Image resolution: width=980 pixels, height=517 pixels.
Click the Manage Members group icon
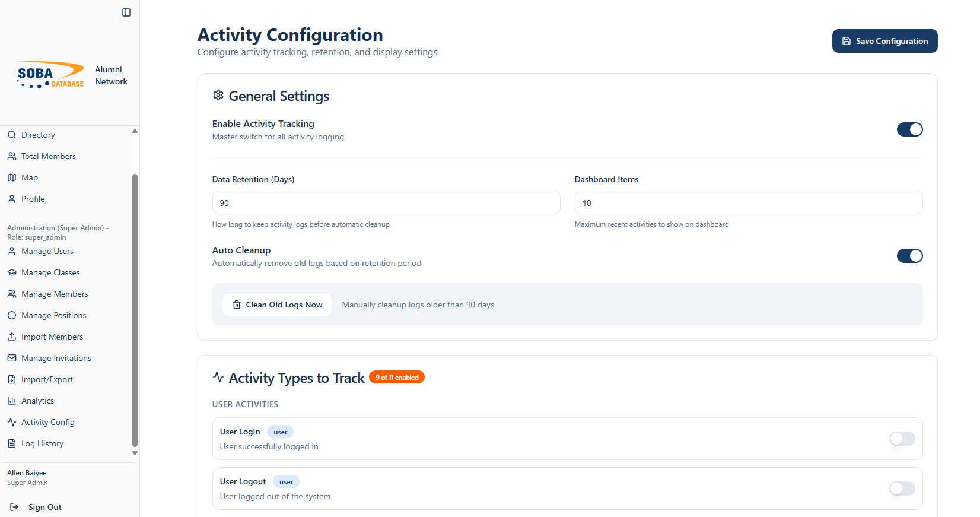(x=12, y=294)
